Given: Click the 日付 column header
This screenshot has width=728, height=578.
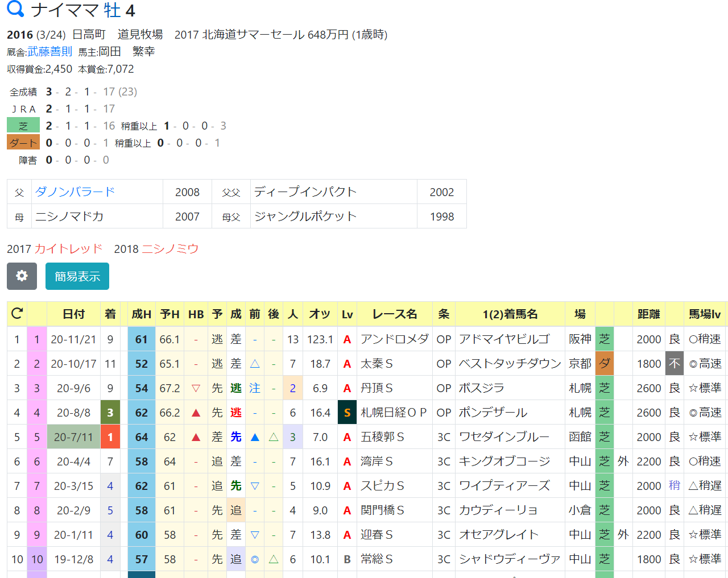Looking at the screenshot, I should [x=73, y=314].
